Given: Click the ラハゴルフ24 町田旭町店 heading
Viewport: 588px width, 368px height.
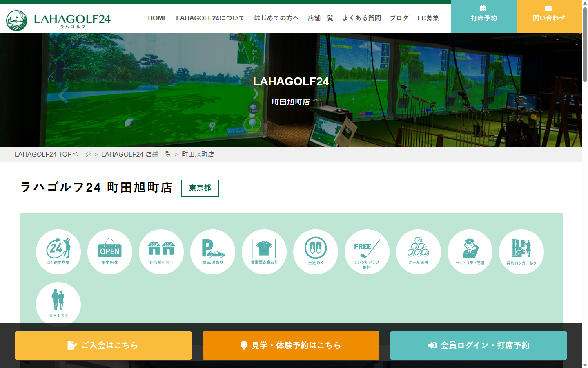Looking at the screenshot, I should [x=96, y=187].
